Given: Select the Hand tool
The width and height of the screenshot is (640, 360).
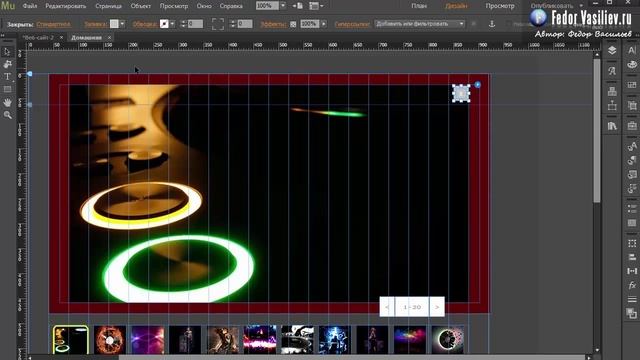Looking at the screenshot, I should pos(7,102).
